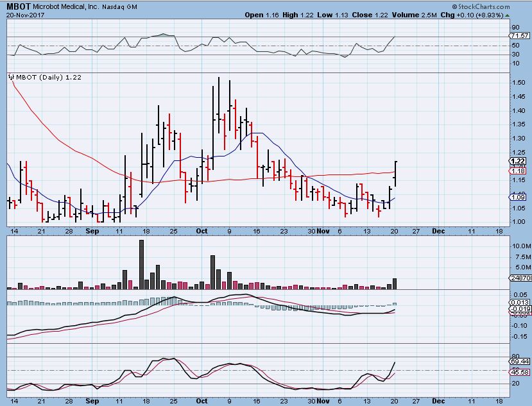
Task: Click the green up-triangle next to Chg
Action: (507, 15)
